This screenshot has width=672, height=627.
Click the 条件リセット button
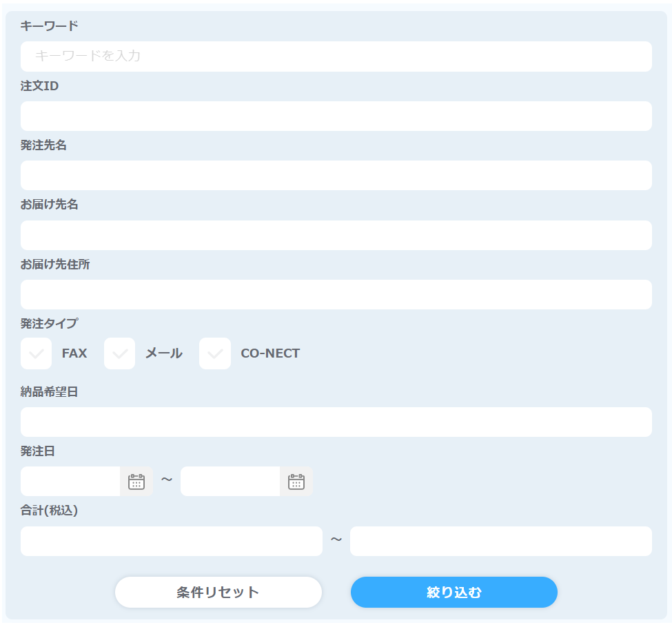click(218, 592)
